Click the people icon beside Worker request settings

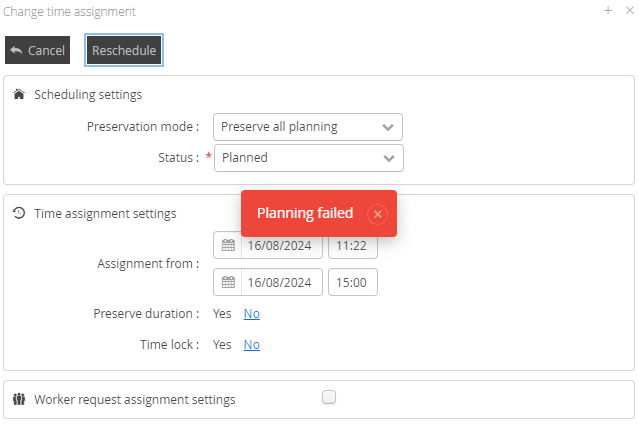tap(19, 399)
